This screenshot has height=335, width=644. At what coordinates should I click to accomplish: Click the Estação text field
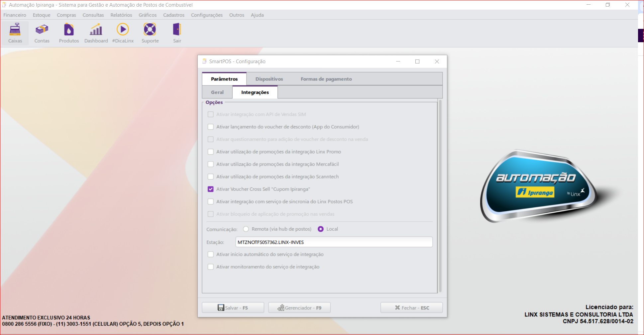(334, 242)
